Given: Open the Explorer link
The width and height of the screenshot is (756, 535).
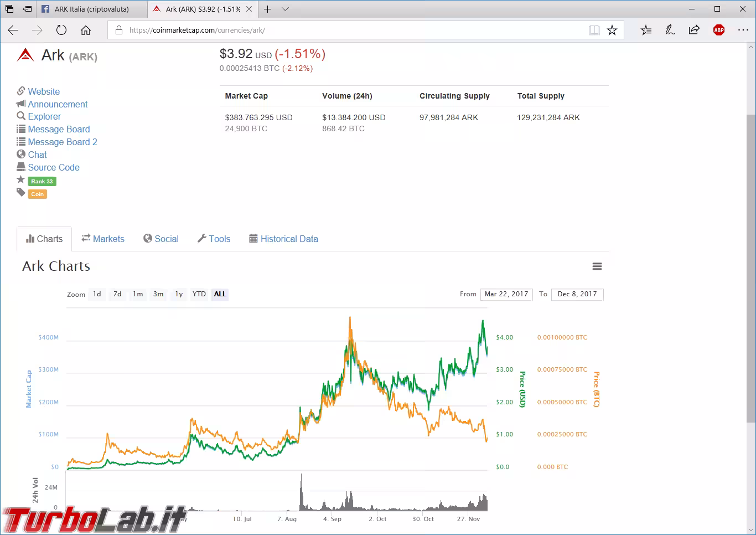Looking at the screenshot, I should (44, 116).
